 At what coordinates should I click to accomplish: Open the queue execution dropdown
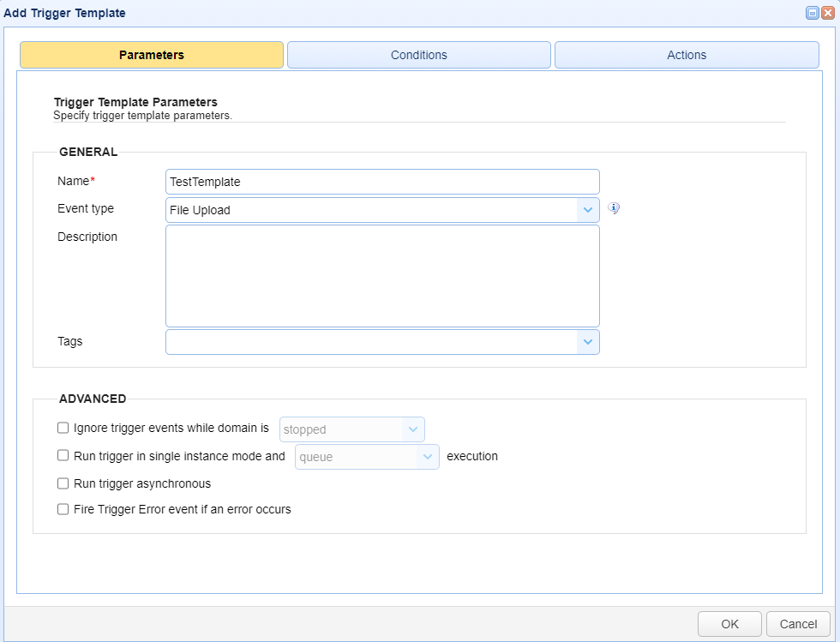[x=367, y=457]
